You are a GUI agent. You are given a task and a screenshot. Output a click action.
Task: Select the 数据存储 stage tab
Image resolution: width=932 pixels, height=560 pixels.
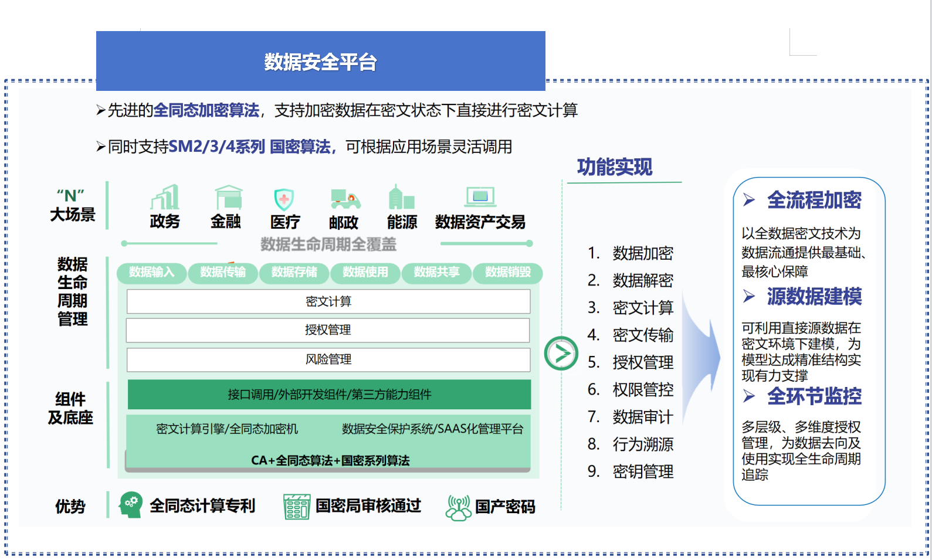tap(294, 272)
